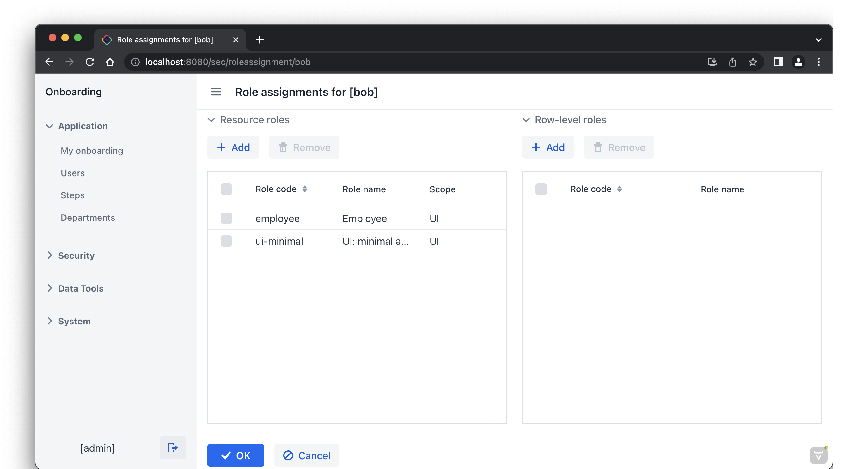Toggle the select-all checkbox in Resource roles table
Image resolution: width=868 pixels, height=469 pixels.
pos(226,189)
